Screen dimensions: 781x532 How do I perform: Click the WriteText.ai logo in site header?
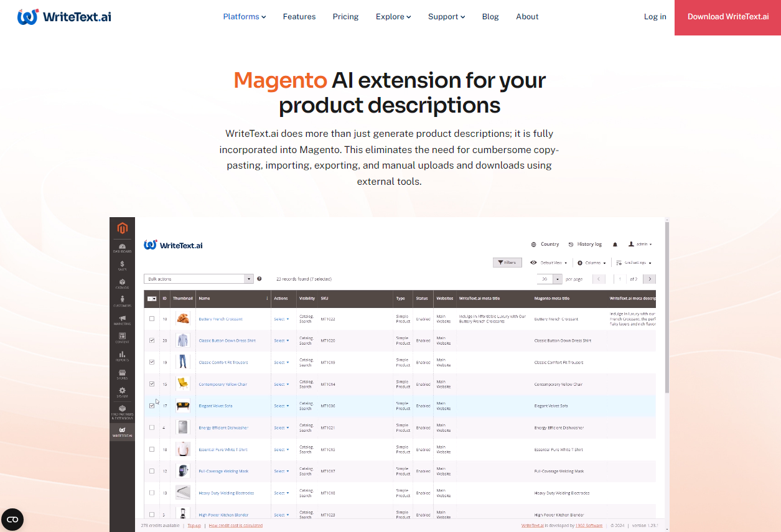64,17
